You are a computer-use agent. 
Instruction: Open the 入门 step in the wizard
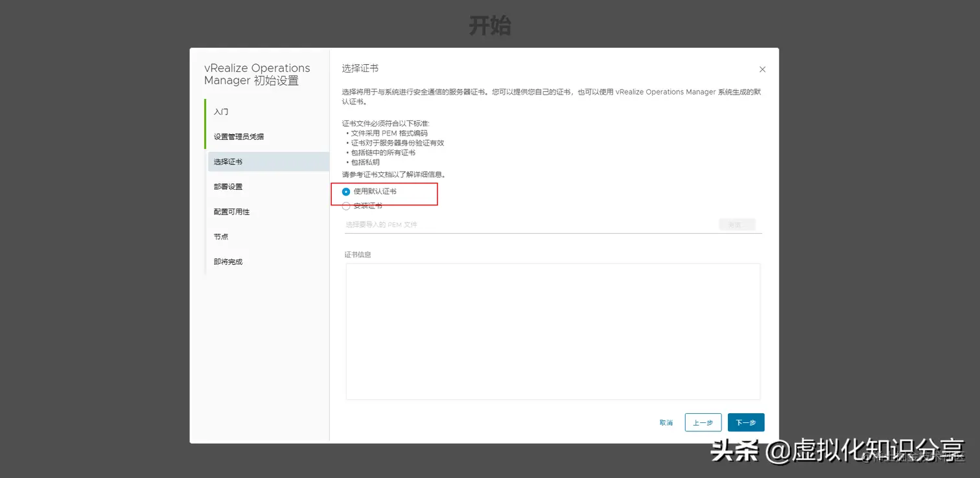(221, 111)
